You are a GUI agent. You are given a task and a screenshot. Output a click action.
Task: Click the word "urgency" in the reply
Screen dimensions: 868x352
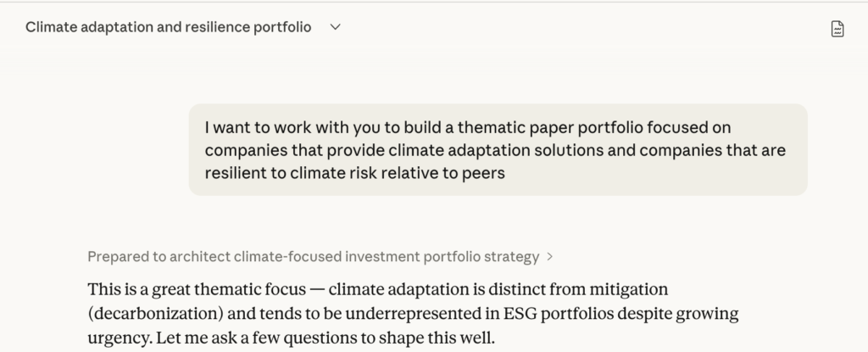pyautogui.click(x=115, y=338)
